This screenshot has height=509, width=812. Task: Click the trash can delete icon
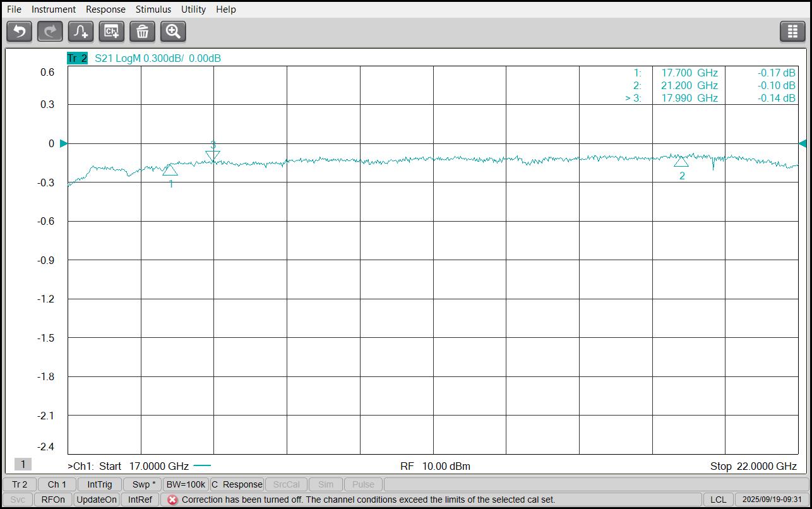click(142, 31)
